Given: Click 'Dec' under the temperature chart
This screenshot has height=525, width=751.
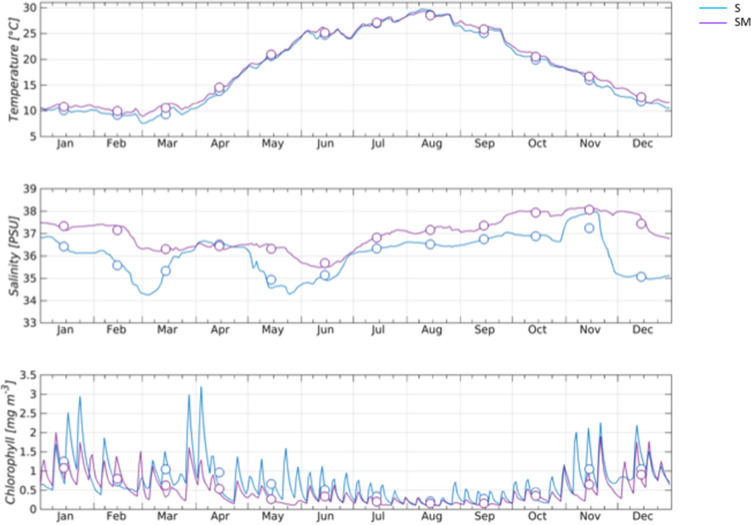Looking at the screenshot, I should coord(643,144).
